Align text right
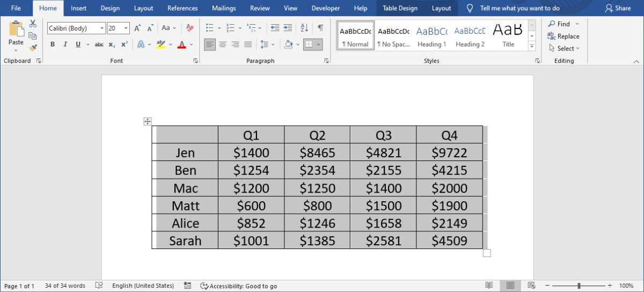 pyautogui.click(x=235, y=45)
